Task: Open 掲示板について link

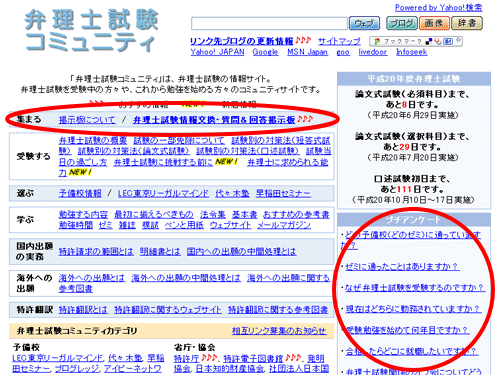Action: (x=87, y=120)
